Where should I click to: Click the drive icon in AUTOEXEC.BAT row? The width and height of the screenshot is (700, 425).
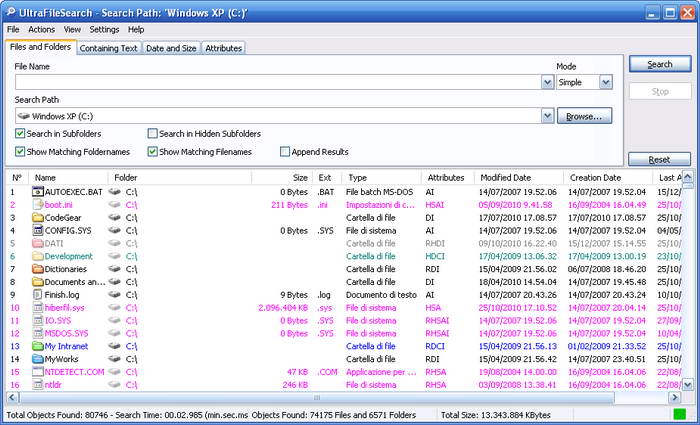[x=115, y=192]
